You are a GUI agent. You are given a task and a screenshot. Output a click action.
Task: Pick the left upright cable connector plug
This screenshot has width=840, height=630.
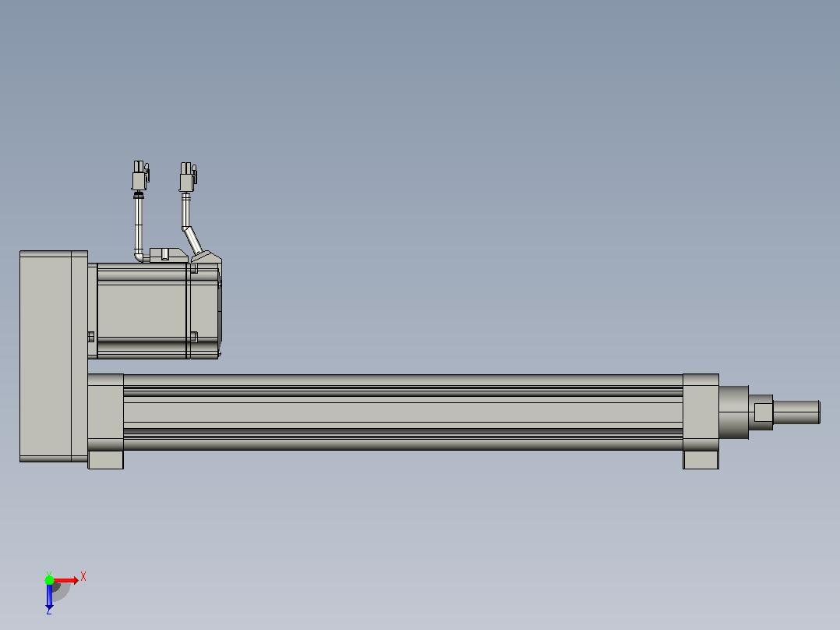click(x=140, y=175)
